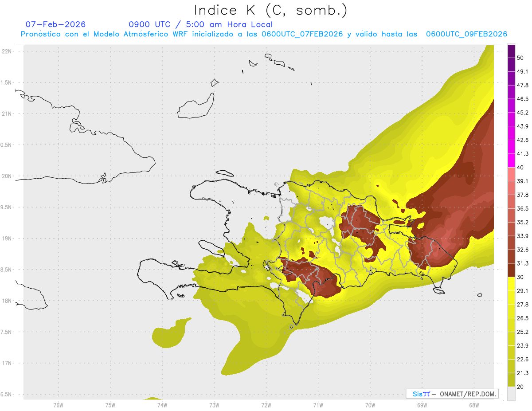Click the colorbar value "47.8"

[x=523, y=85]
